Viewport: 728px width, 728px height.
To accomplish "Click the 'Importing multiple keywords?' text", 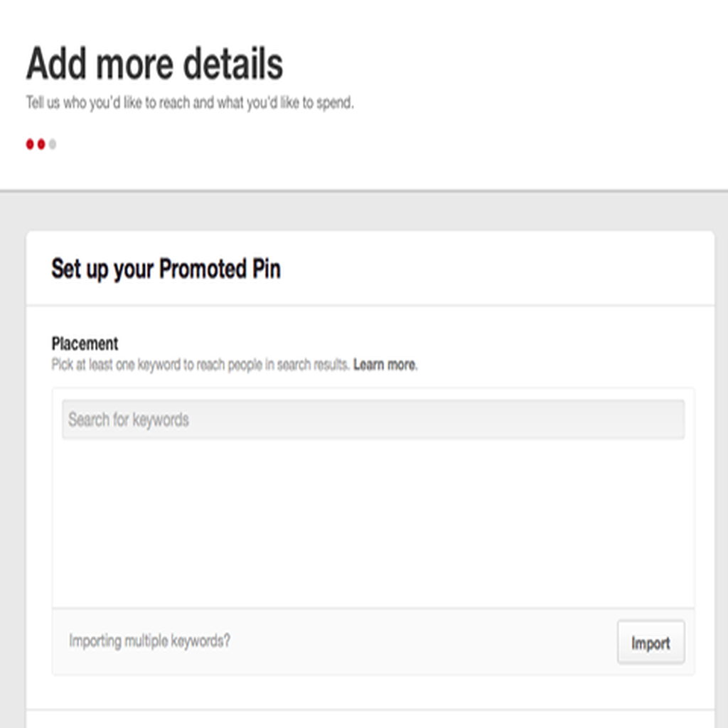I will click(x=149, y=641).
